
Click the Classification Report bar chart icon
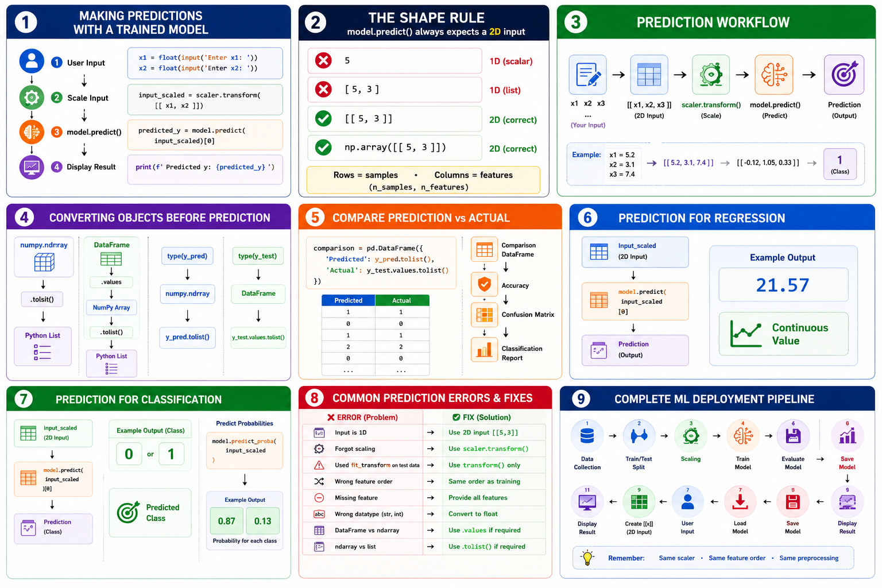[484, 349]
